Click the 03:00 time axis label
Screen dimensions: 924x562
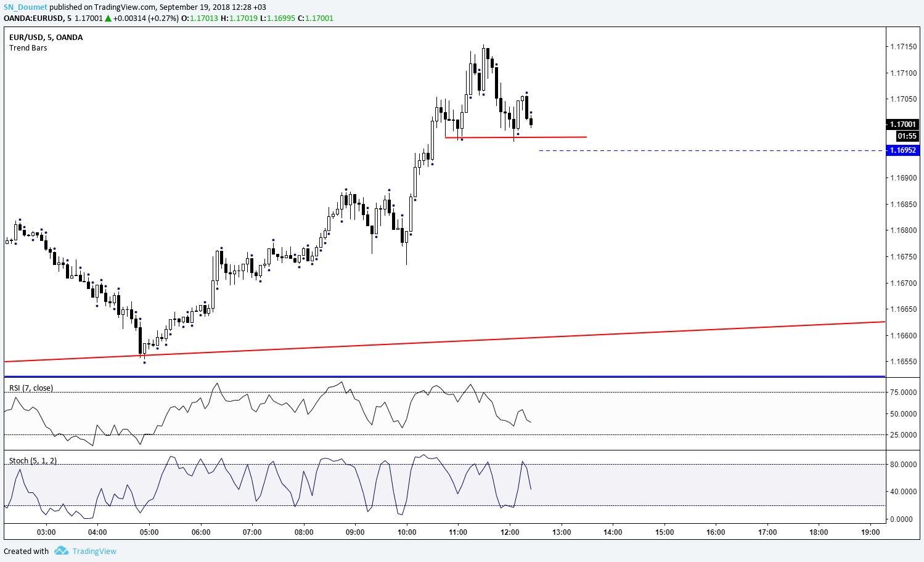coord(46,532)
